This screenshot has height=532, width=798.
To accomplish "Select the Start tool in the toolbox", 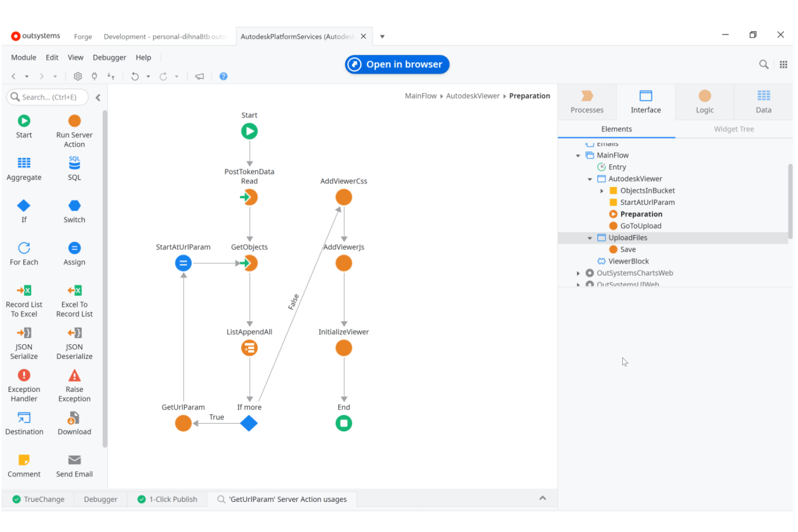I will [24, 127].
